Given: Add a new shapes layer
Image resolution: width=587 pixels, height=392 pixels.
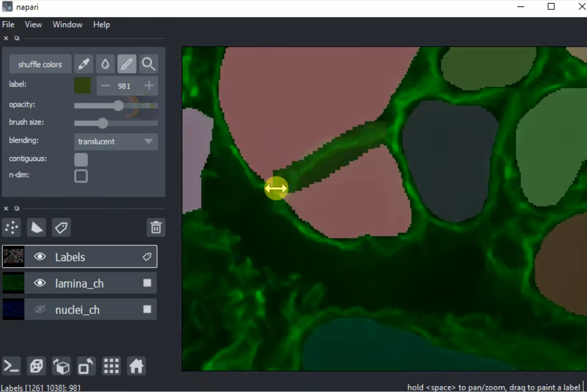Looking at the screenshot, I should [x=36, y=228].
